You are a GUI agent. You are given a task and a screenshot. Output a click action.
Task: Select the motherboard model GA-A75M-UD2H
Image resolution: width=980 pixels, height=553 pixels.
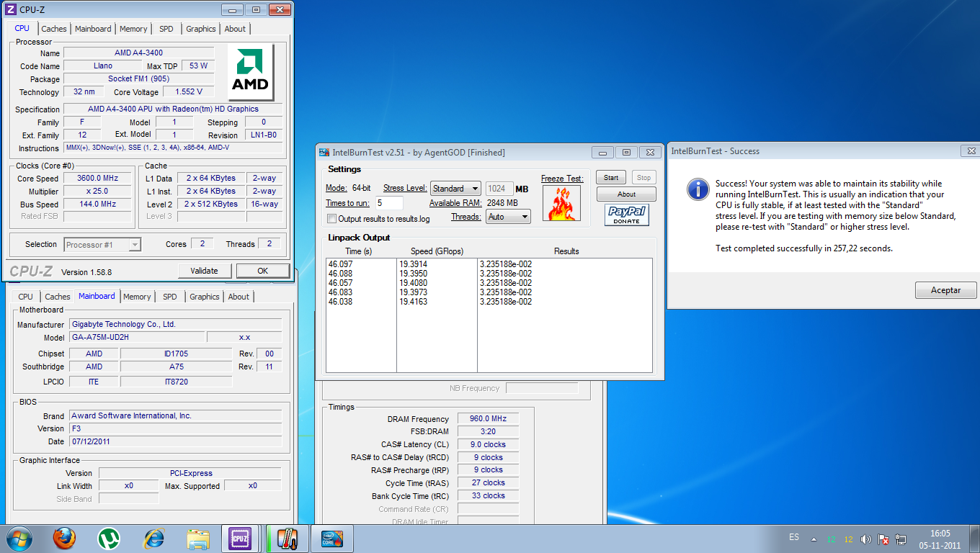coord(136,337)
